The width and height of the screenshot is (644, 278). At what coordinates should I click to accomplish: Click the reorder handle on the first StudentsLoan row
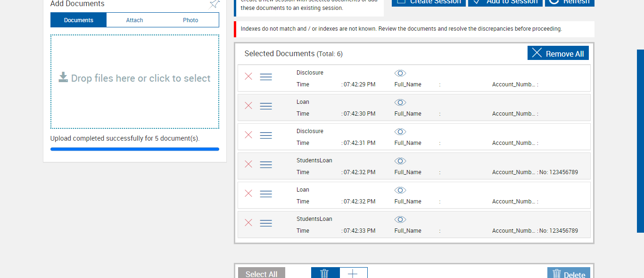click(266, 165)
